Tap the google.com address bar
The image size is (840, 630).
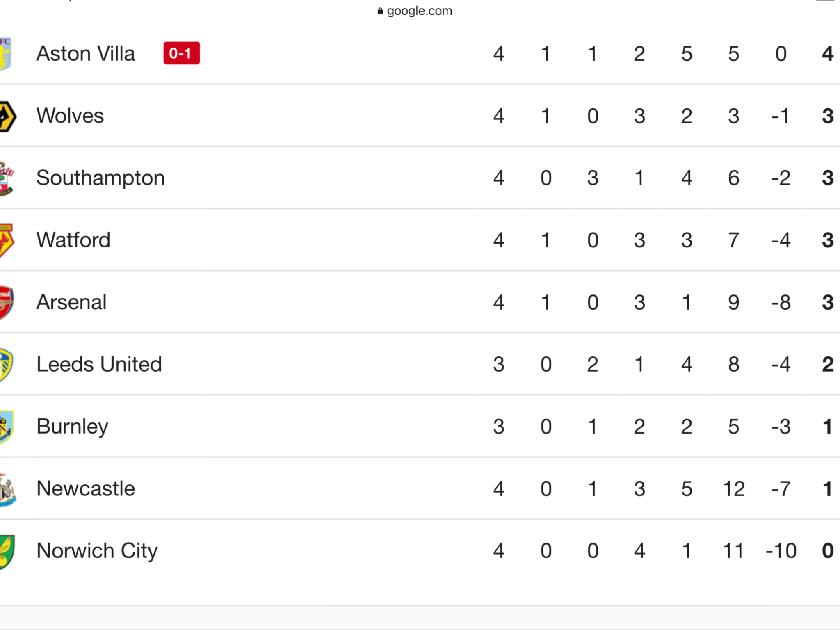tap(415, 11)
